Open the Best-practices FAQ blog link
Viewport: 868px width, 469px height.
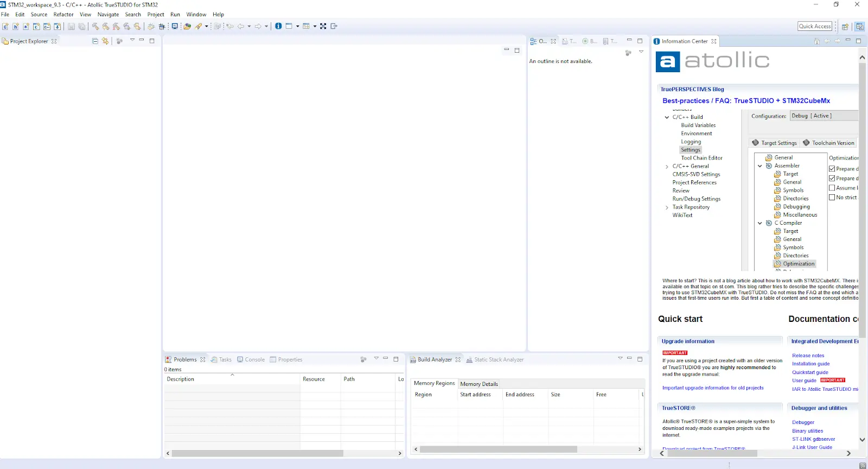pos(746,101)
